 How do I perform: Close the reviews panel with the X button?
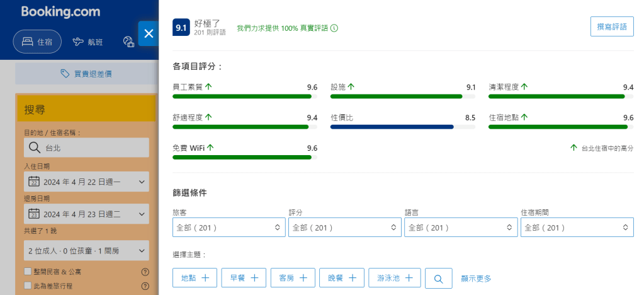149,34
